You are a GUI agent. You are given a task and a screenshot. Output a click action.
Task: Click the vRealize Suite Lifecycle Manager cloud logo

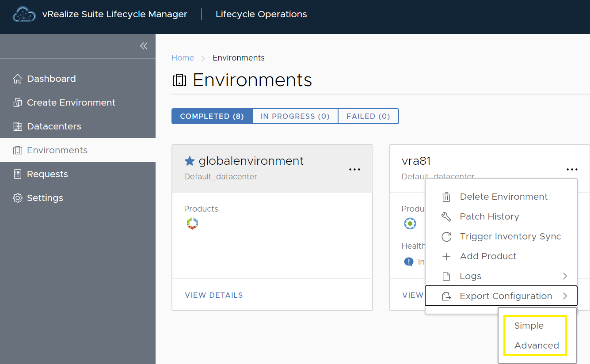pyautogui.click(x=24, y=14)
